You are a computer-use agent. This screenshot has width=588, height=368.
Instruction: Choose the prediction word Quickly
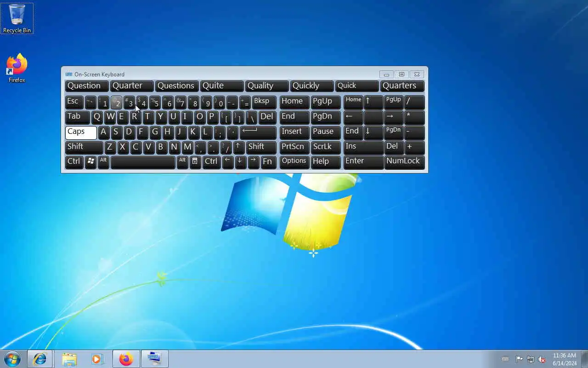point(312,86)
